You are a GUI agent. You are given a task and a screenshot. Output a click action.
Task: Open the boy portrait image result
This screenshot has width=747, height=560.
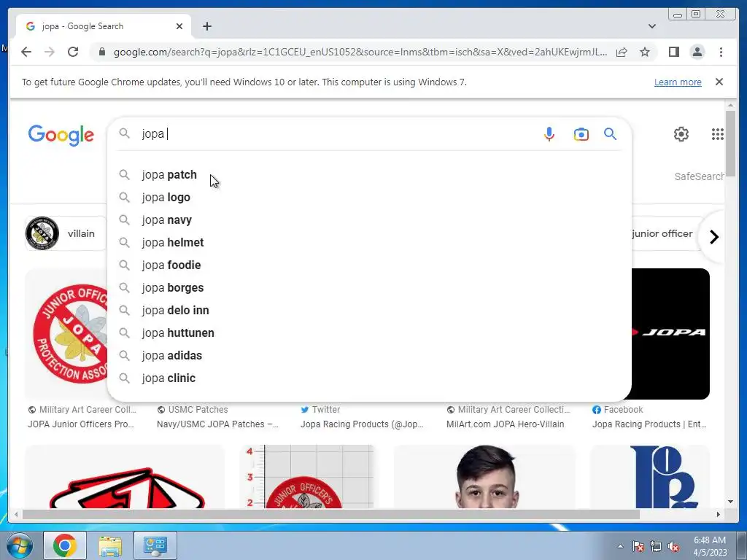pos(484,477)
